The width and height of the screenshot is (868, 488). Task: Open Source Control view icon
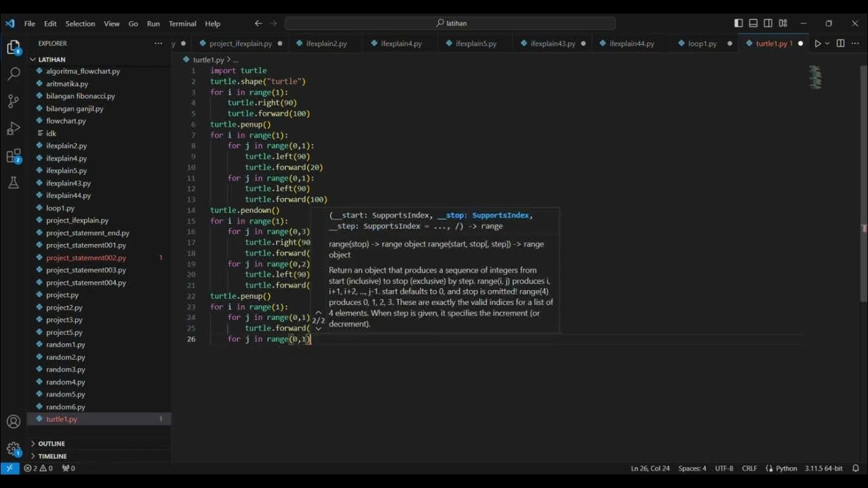tap(13, 101)
